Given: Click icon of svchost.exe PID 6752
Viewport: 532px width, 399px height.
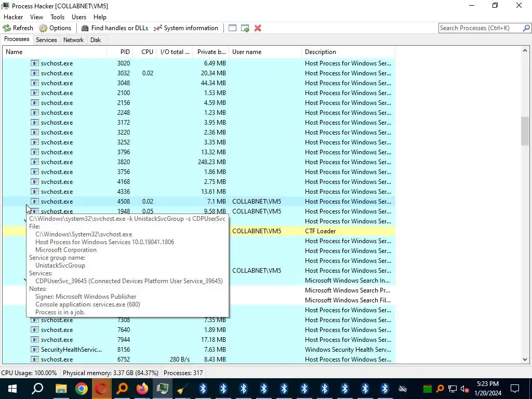Looking at the screenshot, I should [35, 360].
